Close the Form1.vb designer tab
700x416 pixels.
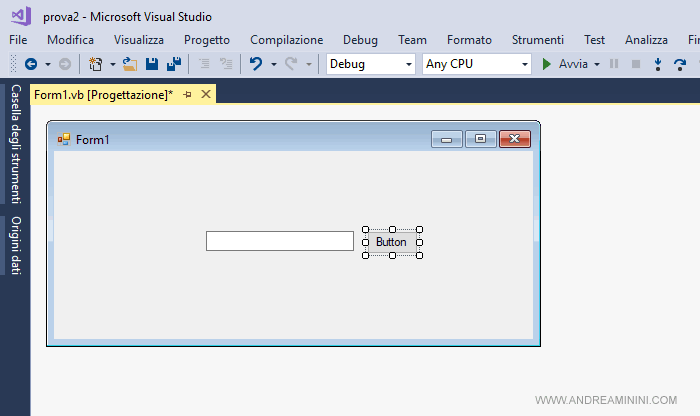(206, 94)
